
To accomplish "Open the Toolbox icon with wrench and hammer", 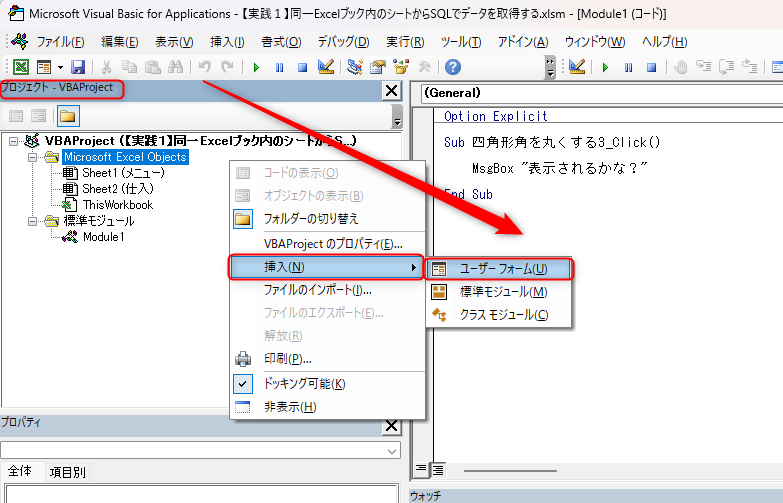I will point(424,66).
